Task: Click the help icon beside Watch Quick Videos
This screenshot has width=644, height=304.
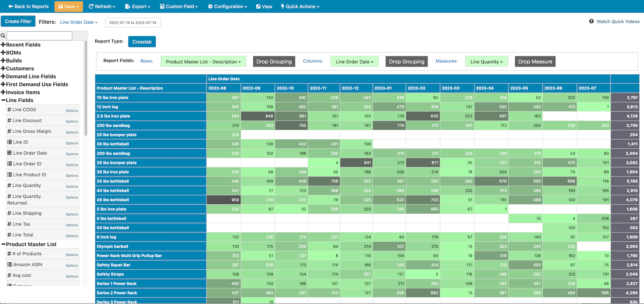Action: click(x=591, y=21)
